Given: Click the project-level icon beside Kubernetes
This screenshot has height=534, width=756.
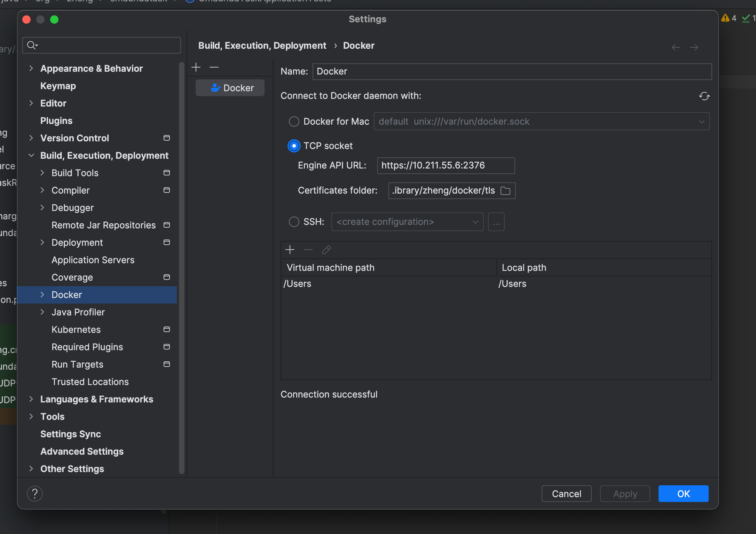Looking at the screenshot, I should coord(167,330).
